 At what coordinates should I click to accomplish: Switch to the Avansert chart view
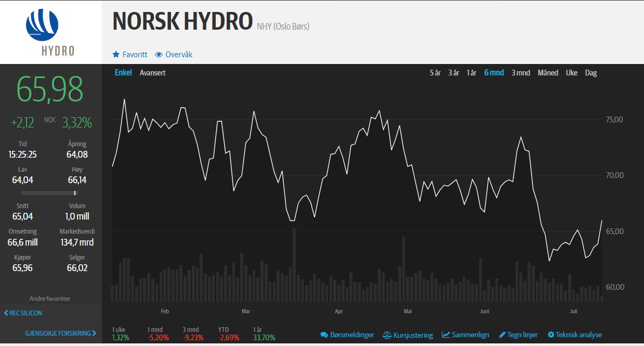(153, 73)
